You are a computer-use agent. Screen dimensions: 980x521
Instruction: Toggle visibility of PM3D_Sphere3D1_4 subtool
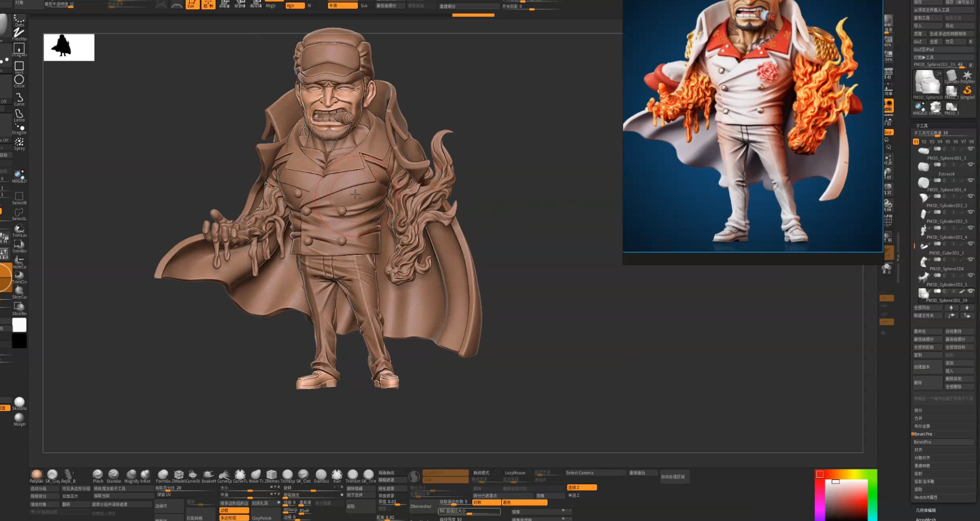971,181
